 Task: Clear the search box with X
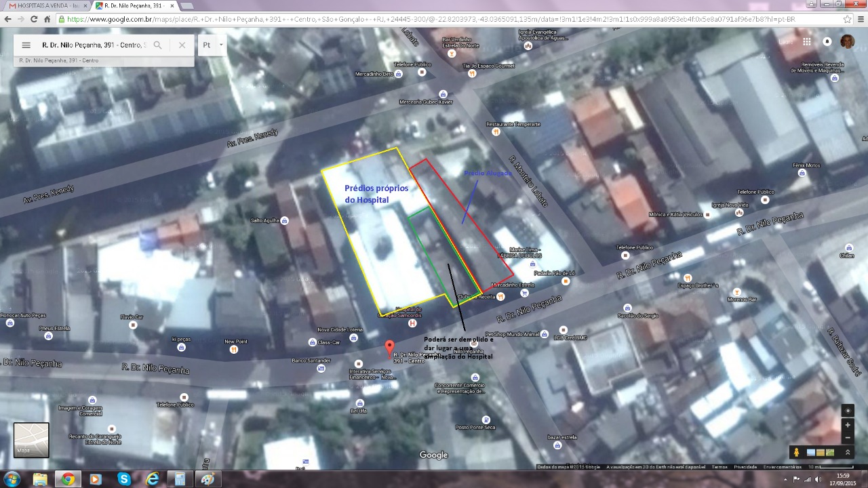[x=182, y=45]
